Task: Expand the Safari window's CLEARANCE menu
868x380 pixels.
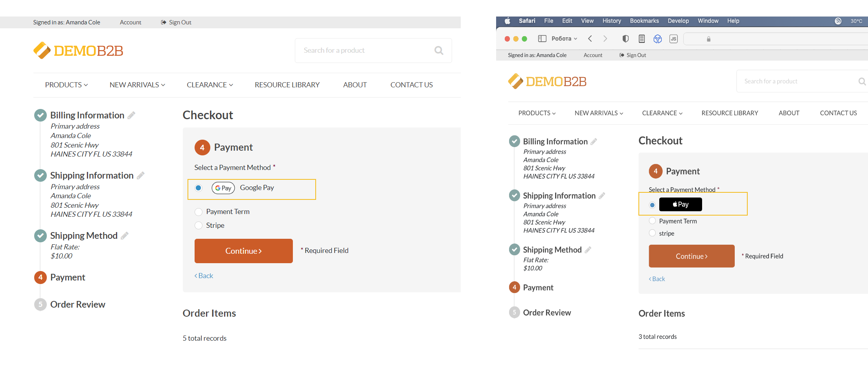Action: pos(662,113)
